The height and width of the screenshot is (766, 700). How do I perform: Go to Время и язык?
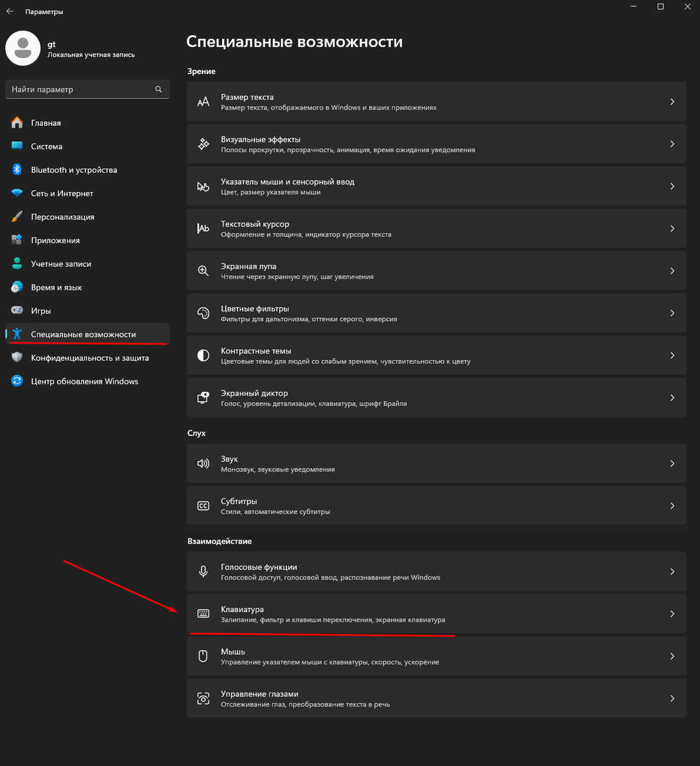87,287
